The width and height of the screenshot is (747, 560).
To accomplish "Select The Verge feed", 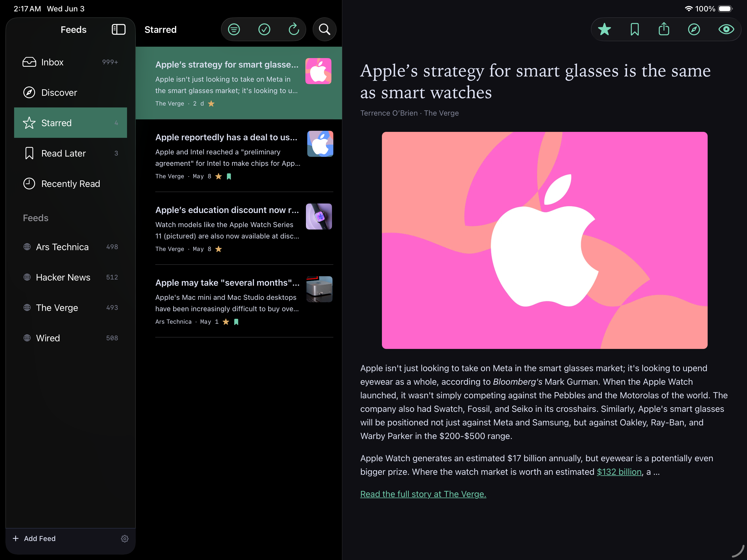I will click(70, 307).
